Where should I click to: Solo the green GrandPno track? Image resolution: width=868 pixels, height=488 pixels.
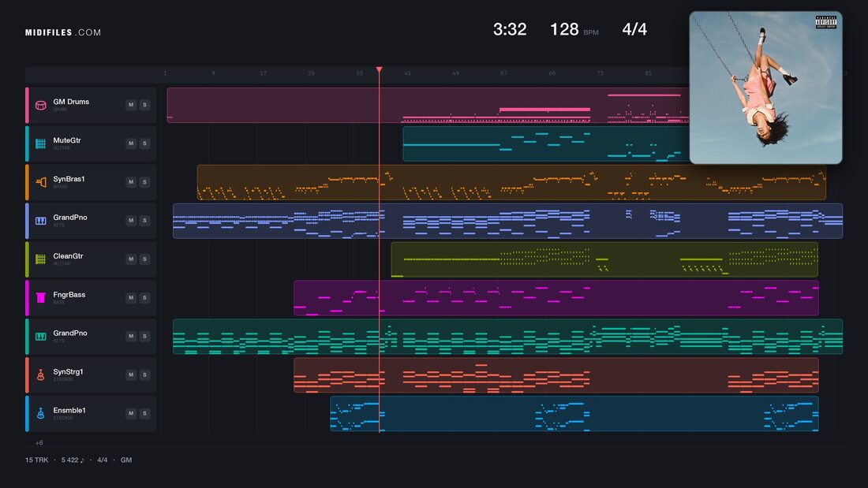[x=144, y=336]
